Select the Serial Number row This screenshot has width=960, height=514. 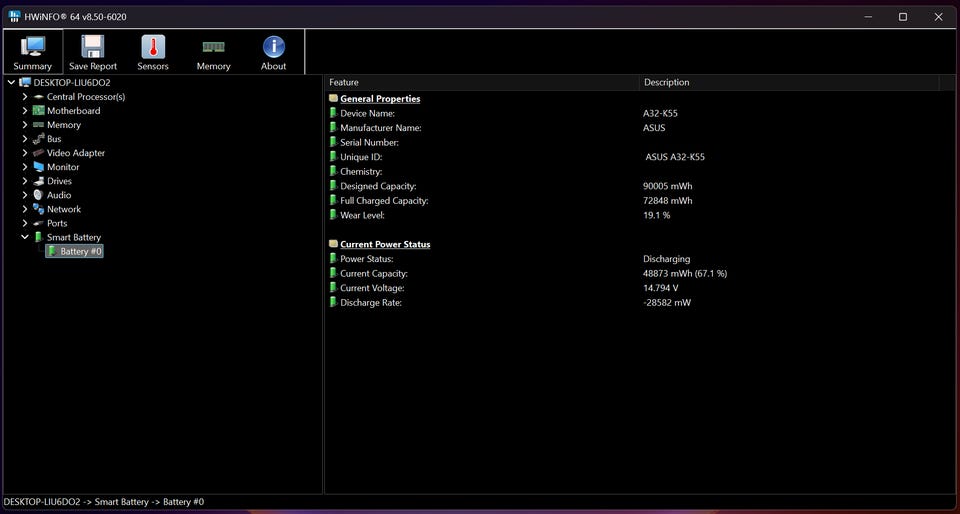[x=640, y=143]
